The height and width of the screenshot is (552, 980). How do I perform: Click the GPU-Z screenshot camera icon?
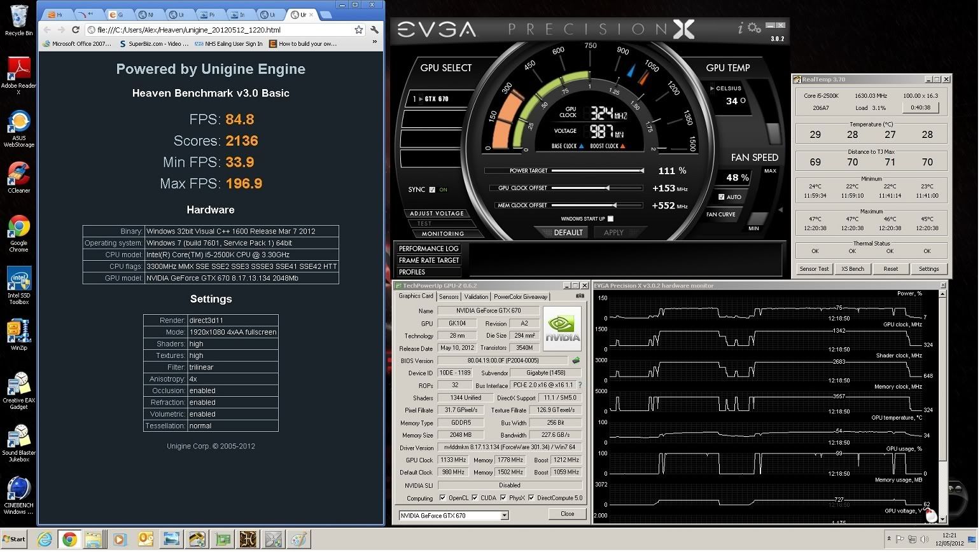(580, 296)
